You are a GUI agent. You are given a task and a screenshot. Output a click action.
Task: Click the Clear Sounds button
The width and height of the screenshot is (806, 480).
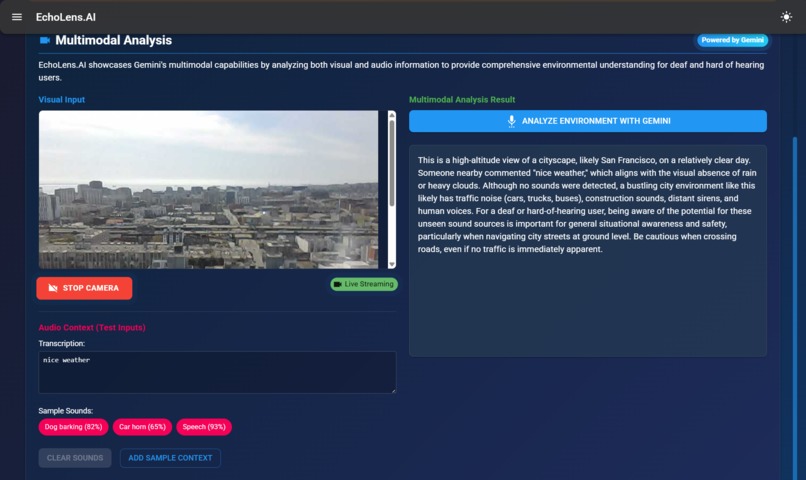(x=75, y=458)
